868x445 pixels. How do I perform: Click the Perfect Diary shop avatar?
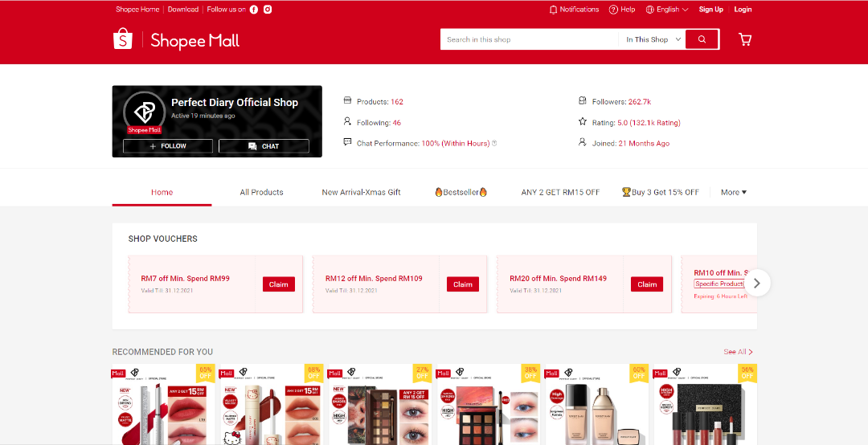pyautogui.click(x=145, y=112)
